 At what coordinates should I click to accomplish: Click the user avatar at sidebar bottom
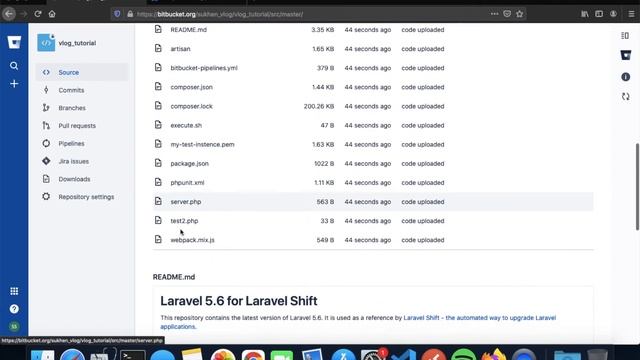[14, 327]
